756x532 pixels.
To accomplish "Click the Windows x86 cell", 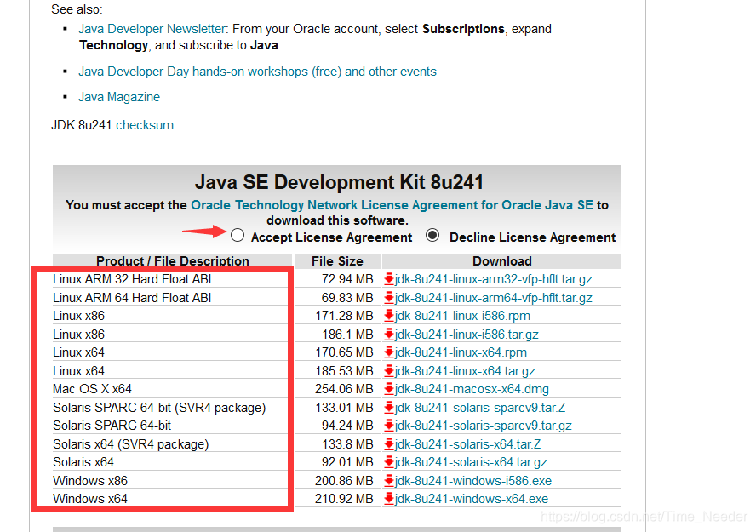I will coord(90,480).
